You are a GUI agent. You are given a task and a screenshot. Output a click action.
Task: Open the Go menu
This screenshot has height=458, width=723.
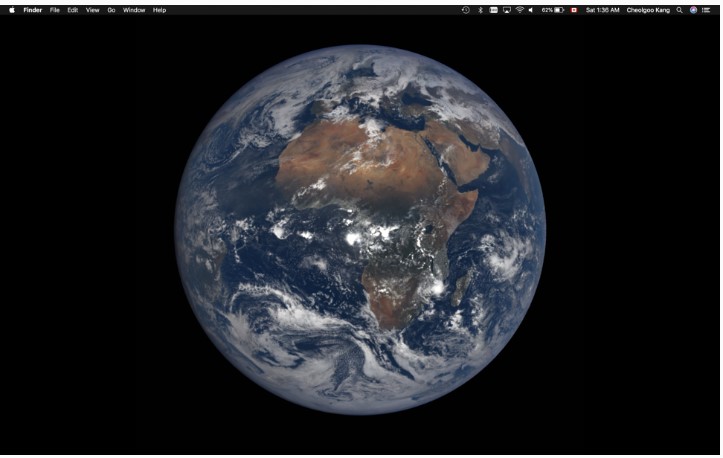point(111,10)
